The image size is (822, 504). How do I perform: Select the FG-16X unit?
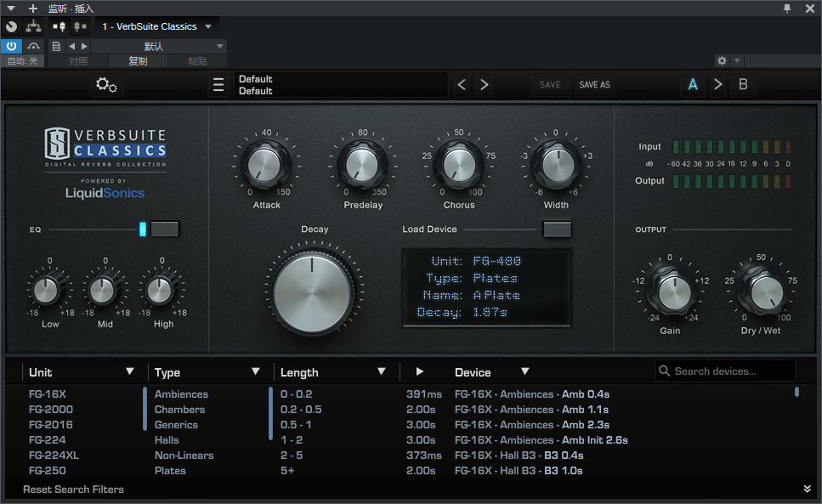coord(48,394)
